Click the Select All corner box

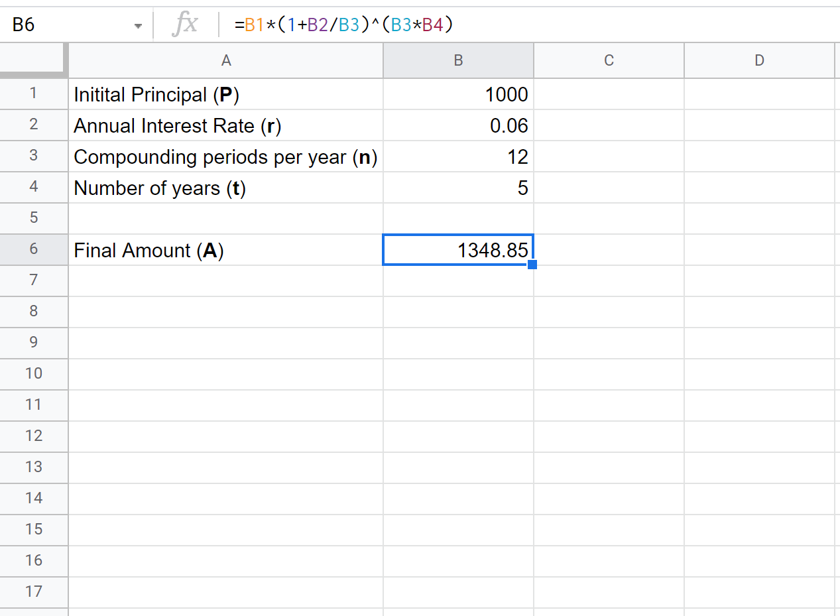coord(34,60)
